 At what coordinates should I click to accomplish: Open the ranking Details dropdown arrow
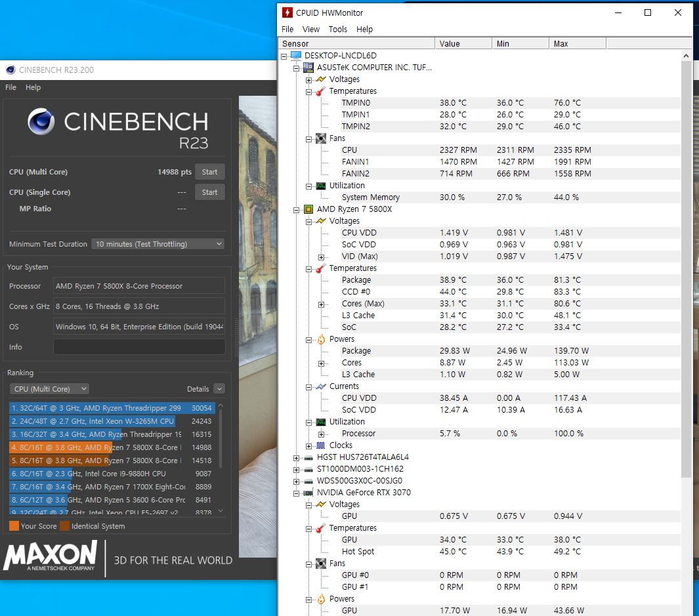click(219, 388)
